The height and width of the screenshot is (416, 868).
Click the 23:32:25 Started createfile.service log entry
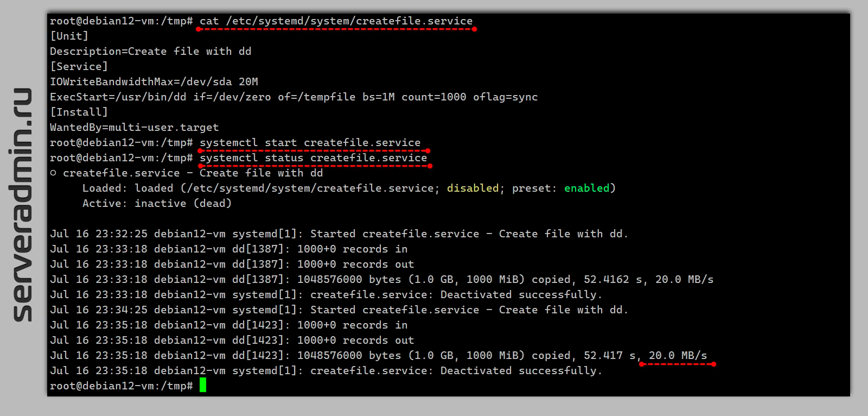tap(339, 234)
